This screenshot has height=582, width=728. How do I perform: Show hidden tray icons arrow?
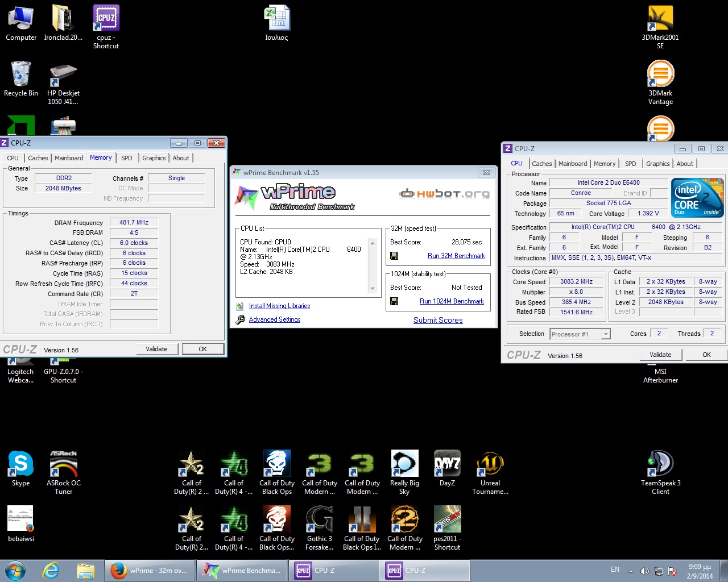631,571
